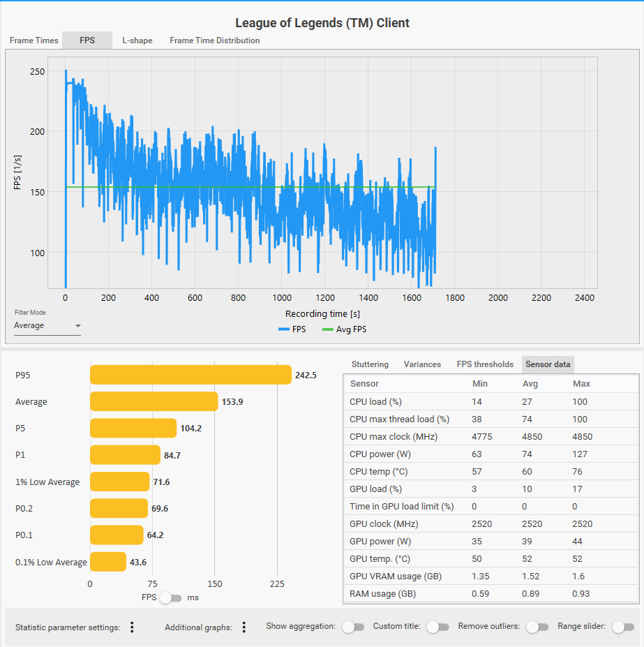The height and width of the screenshot is (647, 644).
Task: Click GPU VRAM usage avg value 1.52
Action: coord(530,577)
